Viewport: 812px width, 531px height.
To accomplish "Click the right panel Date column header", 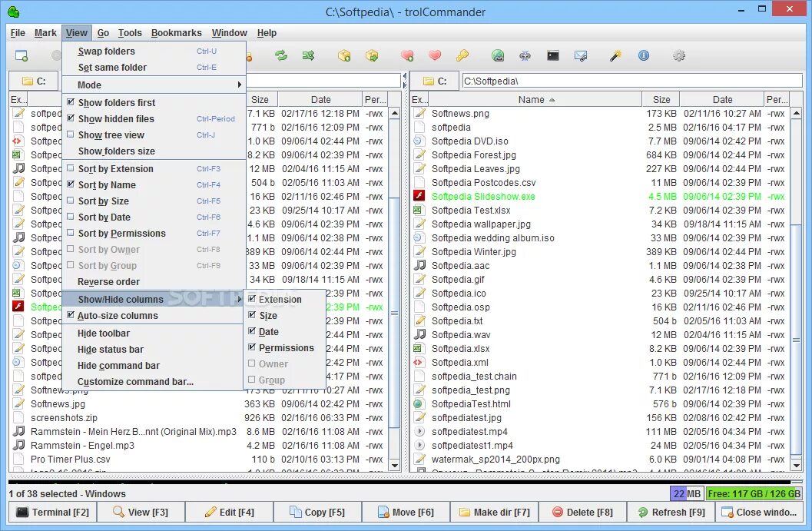I will 722,99.
